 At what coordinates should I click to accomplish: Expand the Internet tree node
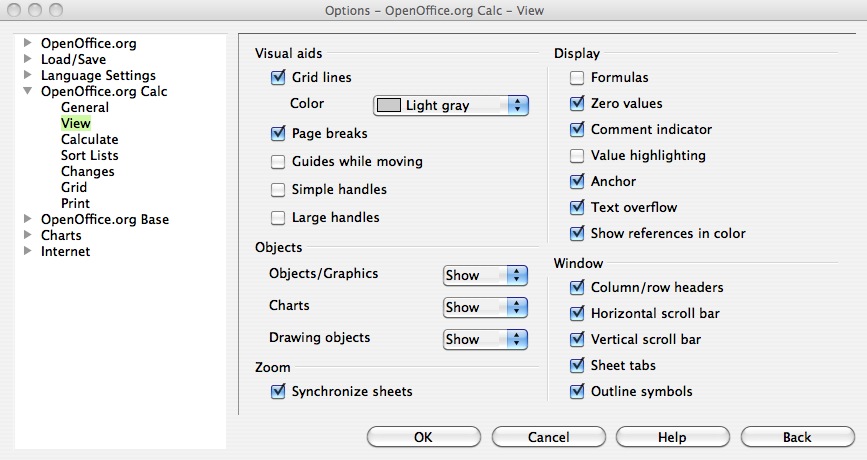pyautogui.click(x=27, y=251)
